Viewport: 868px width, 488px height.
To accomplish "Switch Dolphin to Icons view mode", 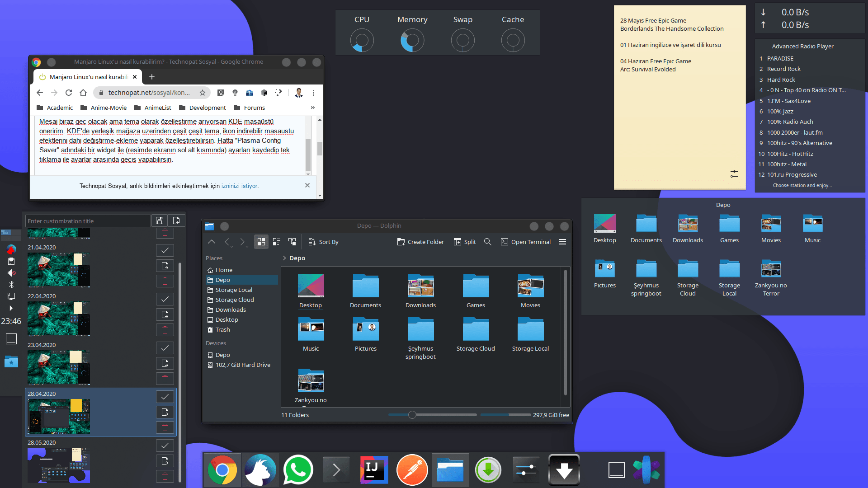I will pyautogui.click(x=261, y=242).
